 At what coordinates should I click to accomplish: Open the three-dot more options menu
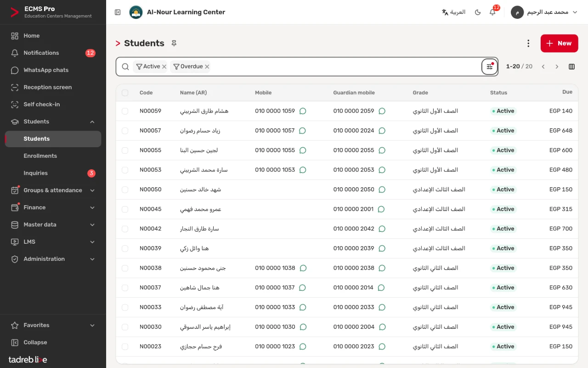click(528, 43)
